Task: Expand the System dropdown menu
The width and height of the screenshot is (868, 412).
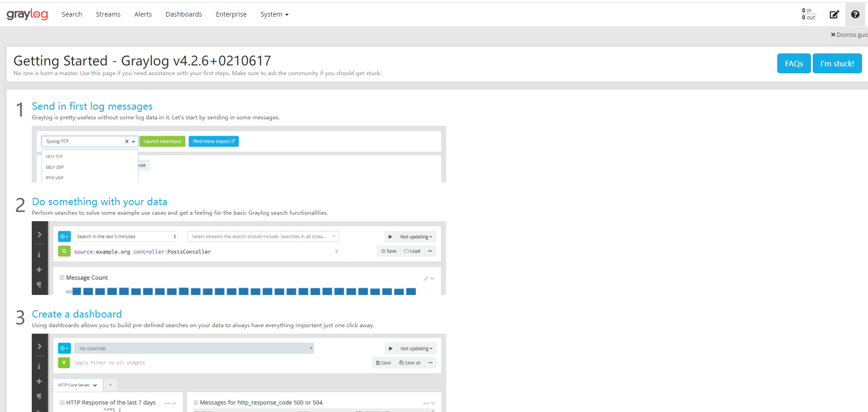Action: pos(274,14)
